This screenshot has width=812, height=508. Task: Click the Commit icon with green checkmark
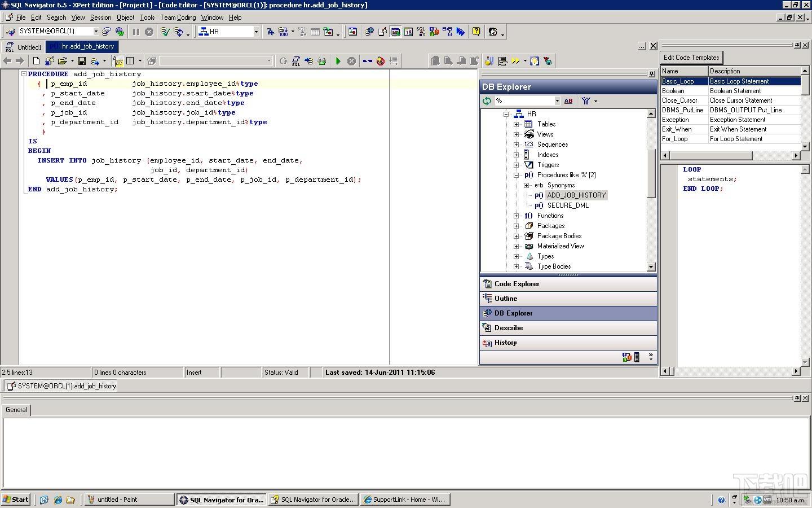[165, 32]
